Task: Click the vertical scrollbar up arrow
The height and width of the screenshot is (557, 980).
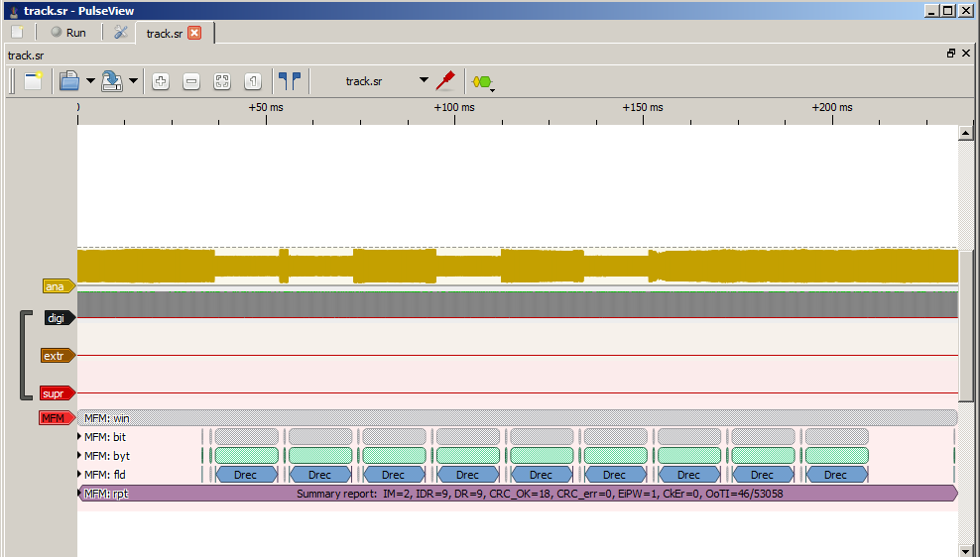Action: pos(966,133)
